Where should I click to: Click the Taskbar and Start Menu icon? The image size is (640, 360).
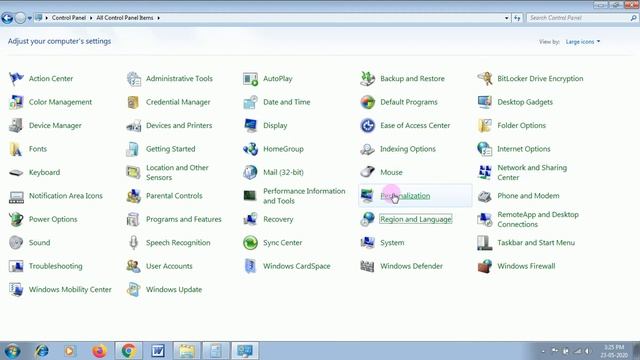484,242
